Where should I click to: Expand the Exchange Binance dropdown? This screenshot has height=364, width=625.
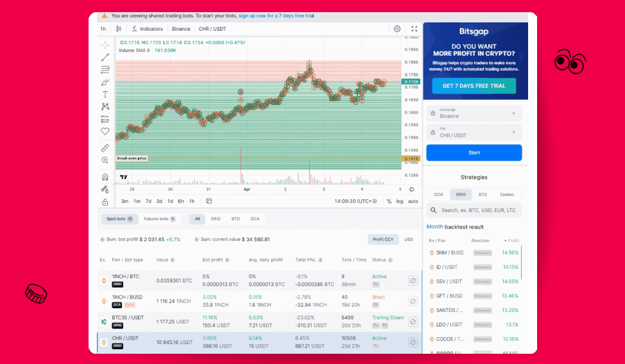[474, 113]
